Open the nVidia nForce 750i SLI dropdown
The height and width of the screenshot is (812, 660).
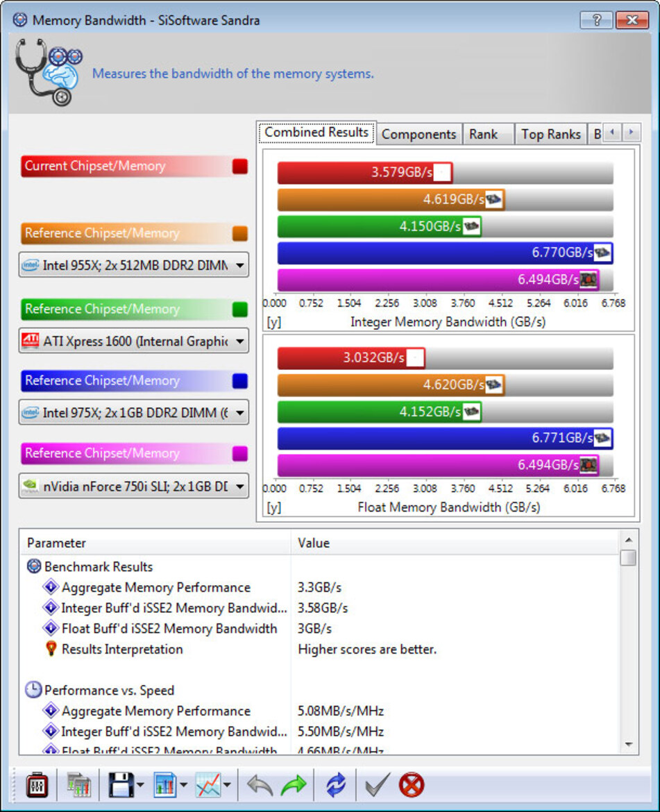133,486
